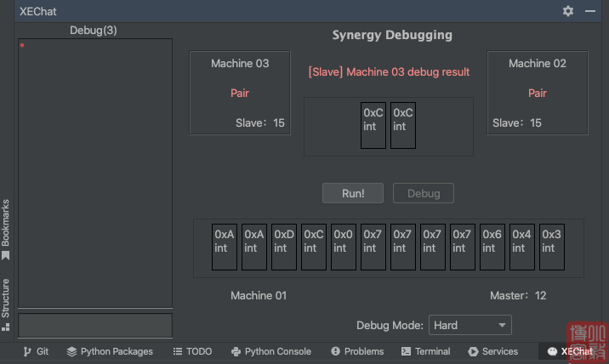Show the TODO tool window

192,351
